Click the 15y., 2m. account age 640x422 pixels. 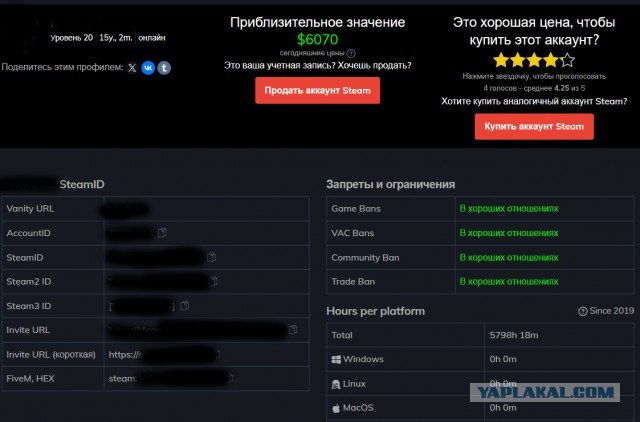[x=116, y=38]
